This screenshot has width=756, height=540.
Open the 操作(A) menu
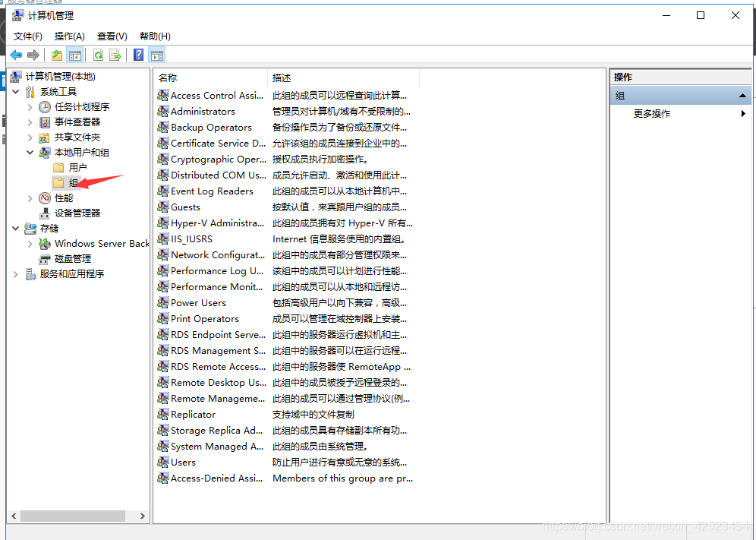68,35
